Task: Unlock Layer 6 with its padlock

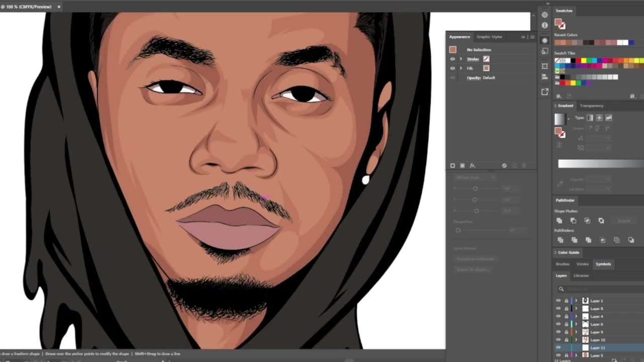Action: click(x=566, y=325)
